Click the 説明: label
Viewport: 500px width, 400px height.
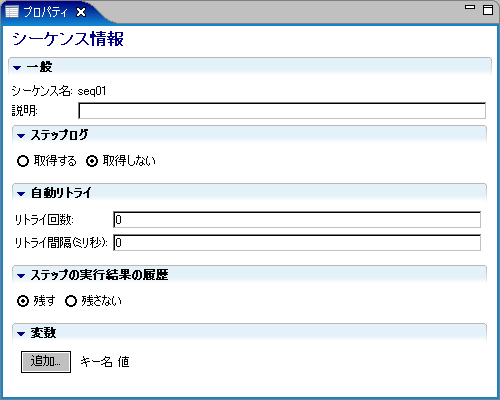pyautogui.click(x=25, y=110)
